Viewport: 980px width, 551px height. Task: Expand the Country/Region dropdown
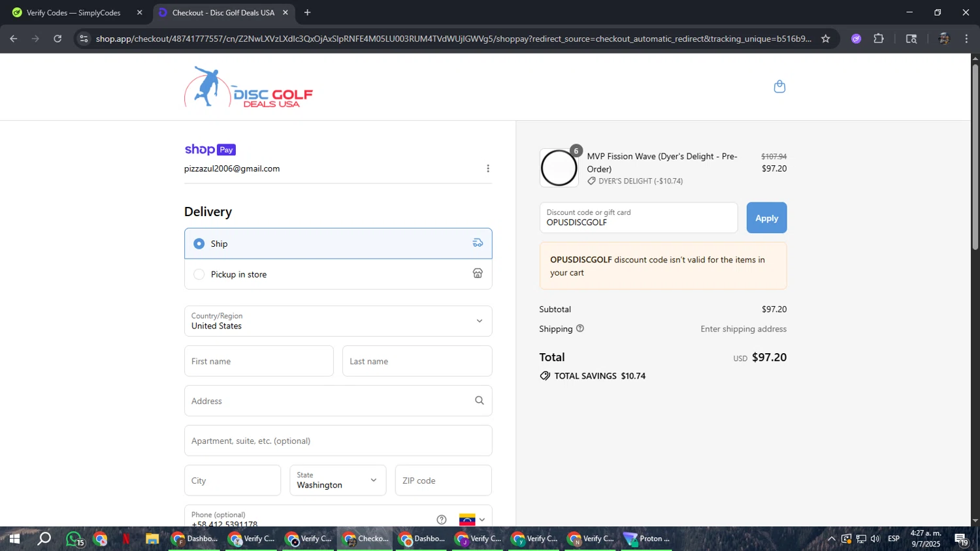coord(338,321)
